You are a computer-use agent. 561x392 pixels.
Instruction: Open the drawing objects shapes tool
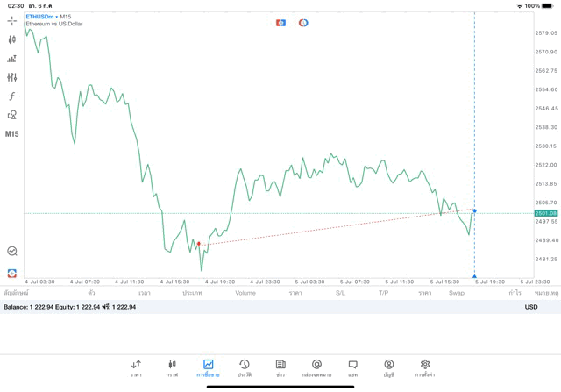[x=11, y=115]
